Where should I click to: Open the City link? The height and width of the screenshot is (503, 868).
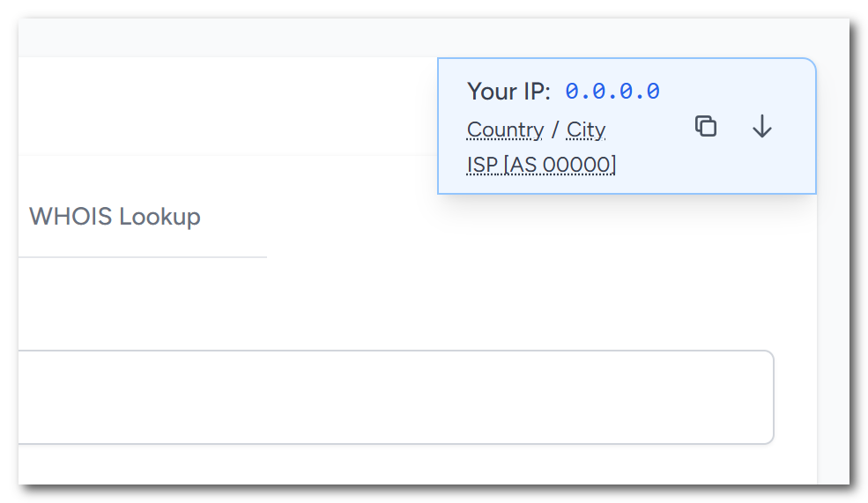(586, 130)
